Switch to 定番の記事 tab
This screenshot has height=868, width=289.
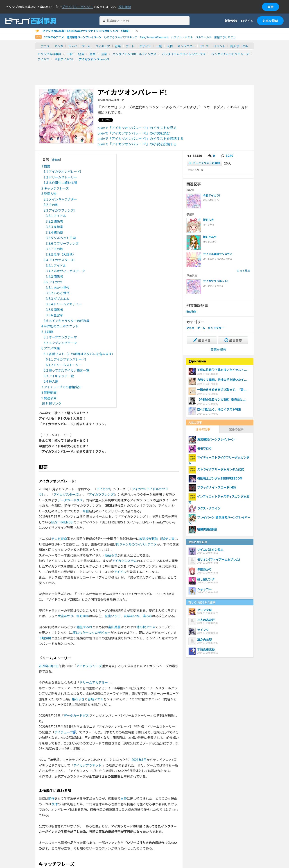(236, 429)
